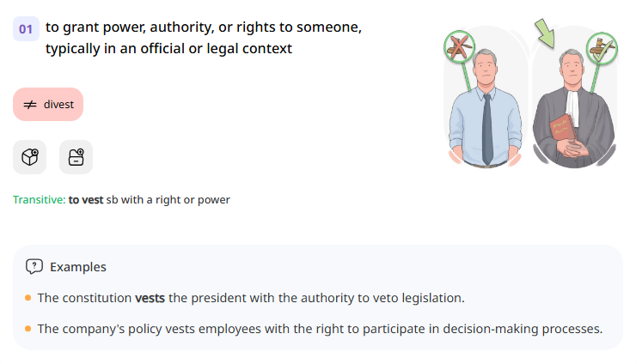
Task: Select the company's policy example sentence
Action: tap(320, 328)
